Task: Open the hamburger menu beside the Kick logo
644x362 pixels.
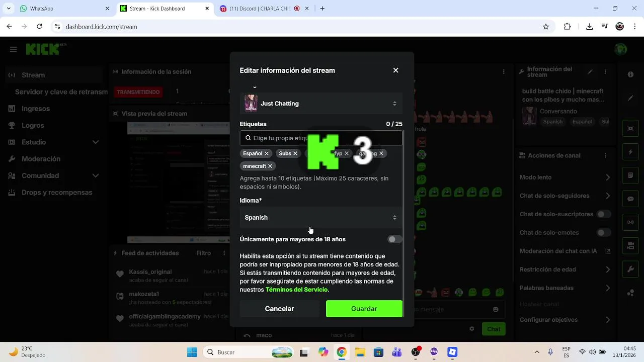Action: coord(14,49)
